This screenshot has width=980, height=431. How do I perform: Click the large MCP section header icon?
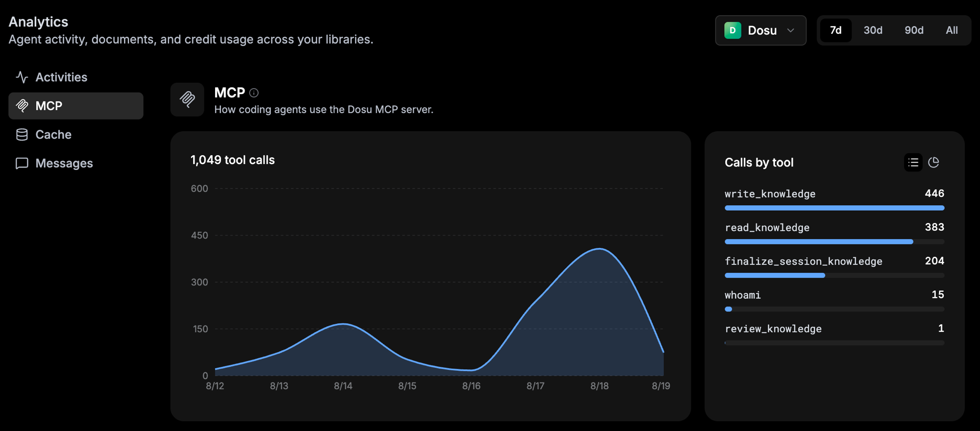187,99
